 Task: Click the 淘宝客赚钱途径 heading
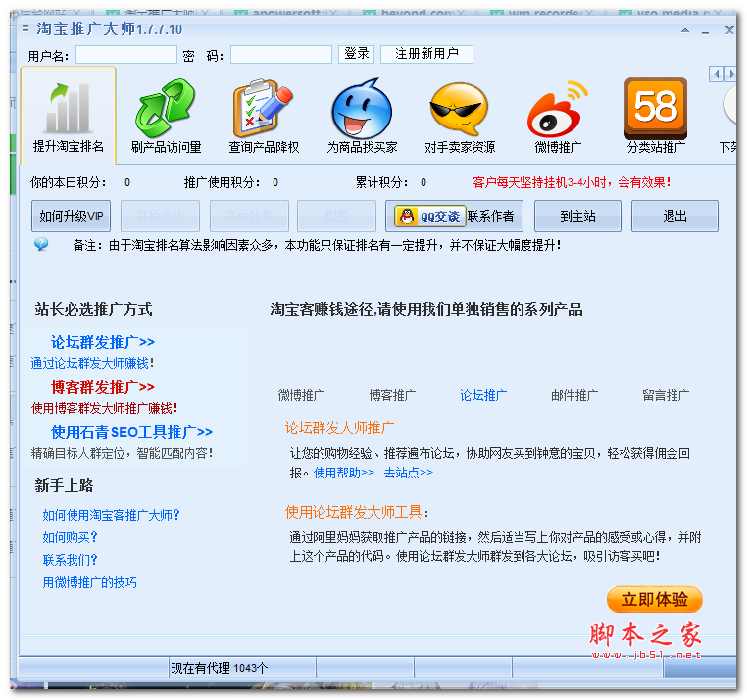(426, 309)
